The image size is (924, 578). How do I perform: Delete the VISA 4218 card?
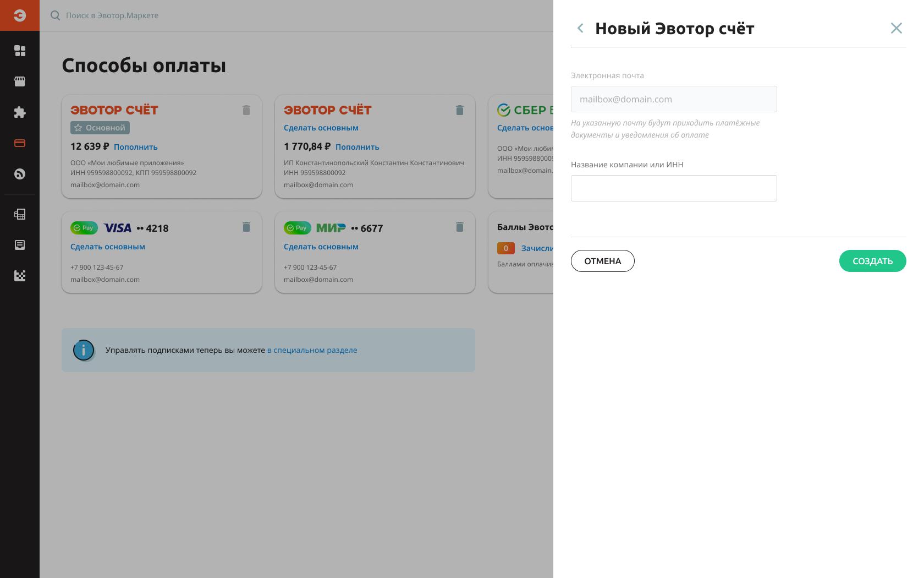click(x=246, y=227)
